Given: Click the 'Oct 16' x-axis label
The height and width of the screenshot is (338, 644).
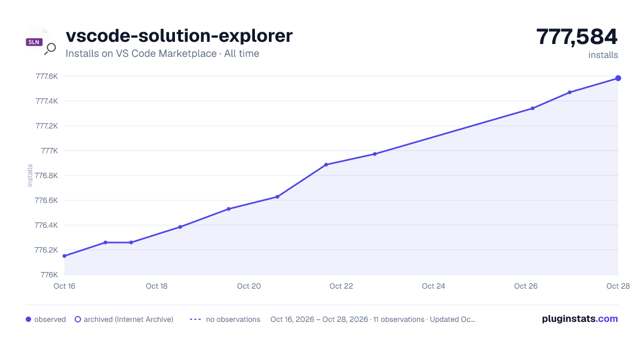Looking at the screenshot, I should [64, 286].
